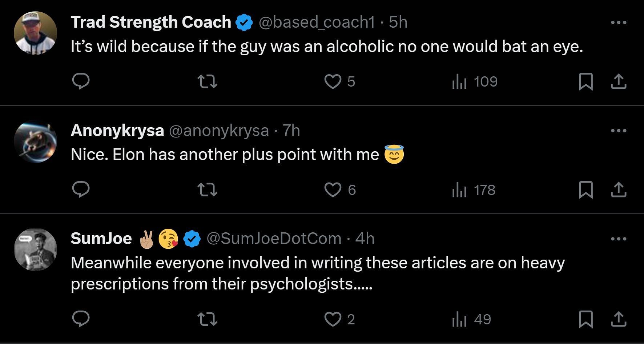Repost SumJoe's tweet about prescriptions
644x344 pixels.
(x=207, y=319)
